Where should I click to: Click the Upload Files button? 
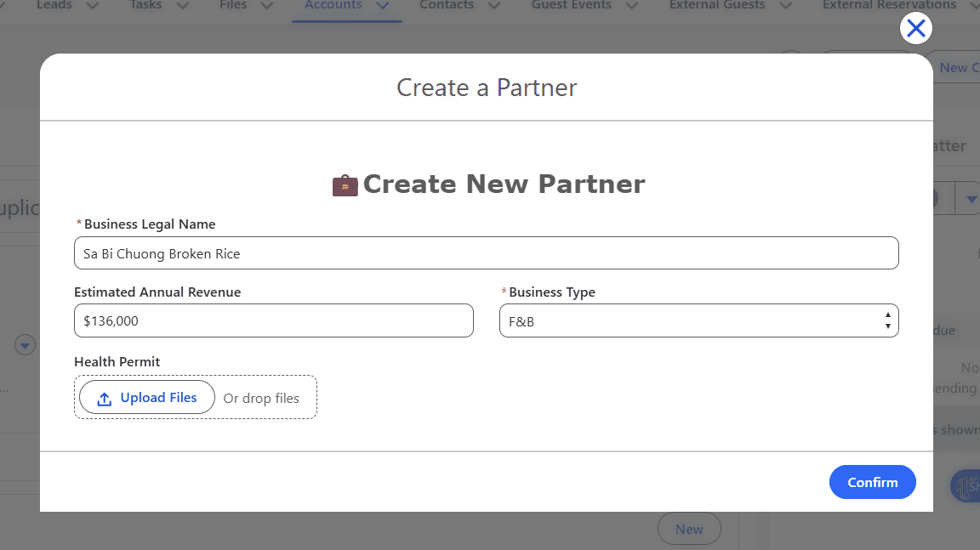click(x=146, y=397)
